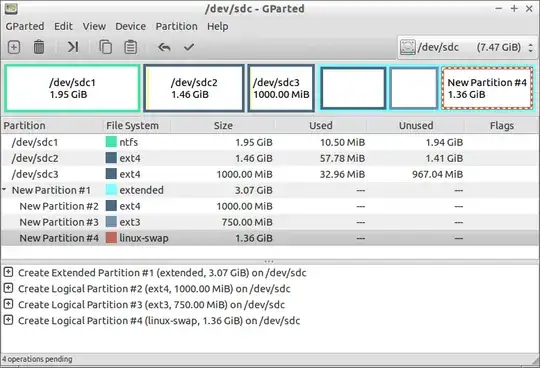Select the New Partition #1 row

click(x=270, y=190)
